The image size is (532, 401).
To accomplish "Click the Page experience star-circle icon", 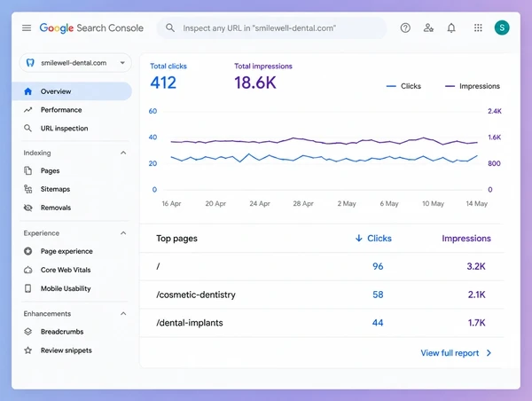I will (x=27, y=251).
